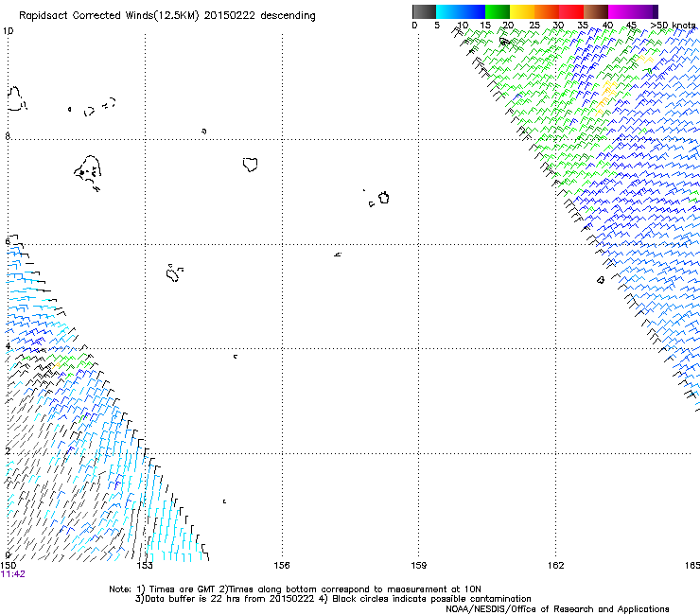Click the island outline just east of 155E, 7.5N

251,165
